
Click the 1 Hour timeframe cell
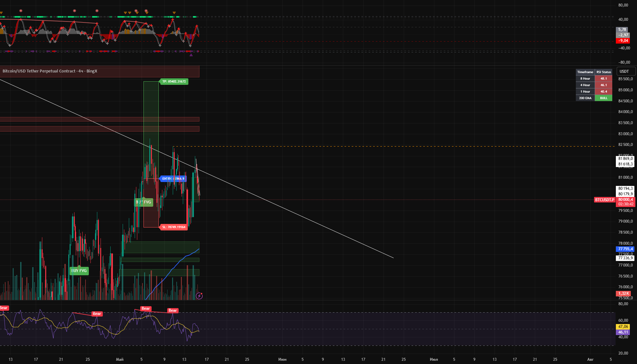coord(585,91)
